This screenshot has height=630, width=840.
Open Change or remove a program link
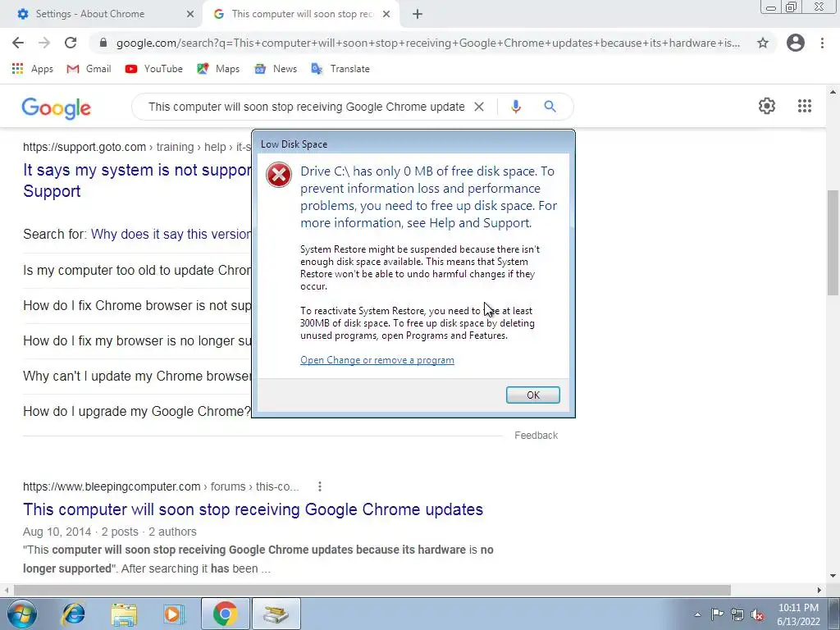pyautogui.click(x=377, y=360)
